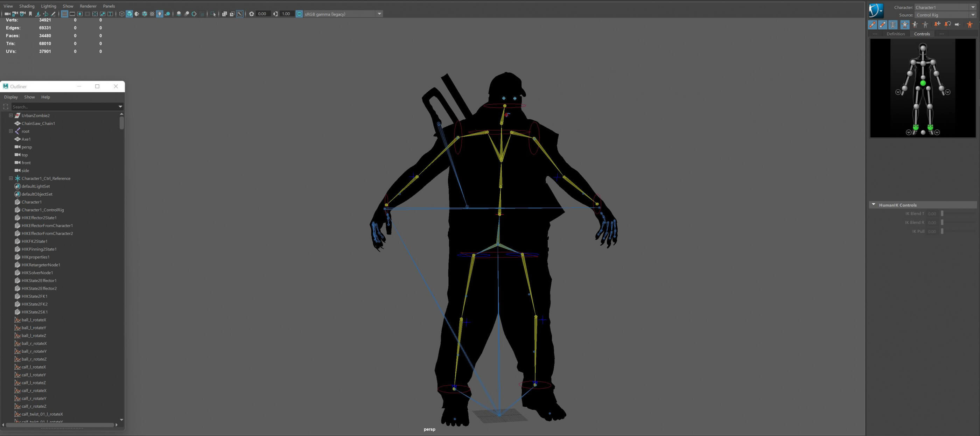Click the HumanIK logo menu button
The image size is (980, 436).
point(875,10)
